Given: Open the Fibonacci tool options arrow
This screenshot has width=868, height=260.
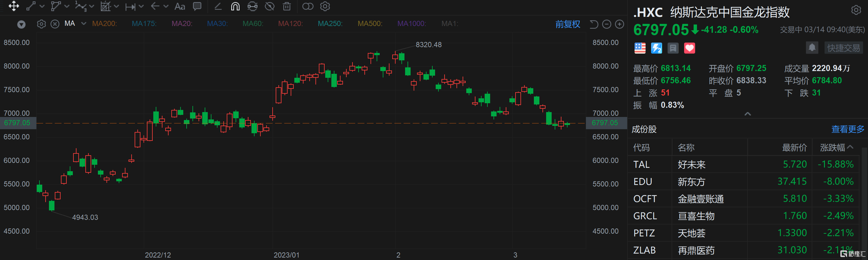Looking at the screenshot, I should (117, 6).
